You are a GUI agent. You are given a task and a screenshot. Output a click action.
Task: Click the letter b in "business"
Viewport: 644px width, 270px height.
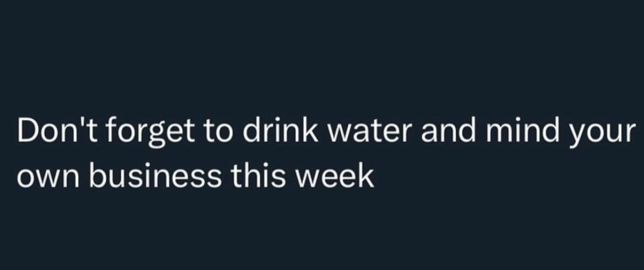coord(97,175)
